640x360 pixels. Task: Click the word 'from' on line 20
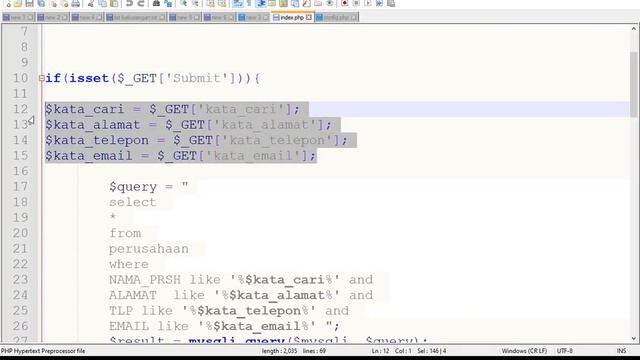[125, 233]
